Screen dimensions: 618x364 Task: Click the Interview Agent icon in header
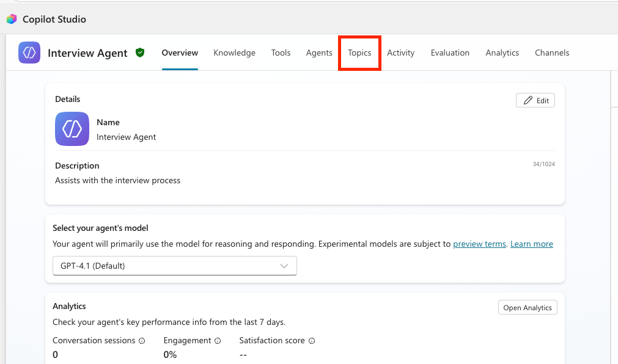coord(29,53)
